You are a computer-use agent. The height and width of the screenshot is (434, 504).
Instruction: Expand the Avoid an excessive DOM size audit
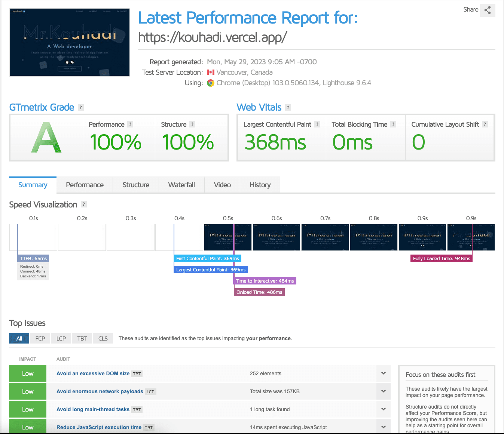click(x=383, y=373)
